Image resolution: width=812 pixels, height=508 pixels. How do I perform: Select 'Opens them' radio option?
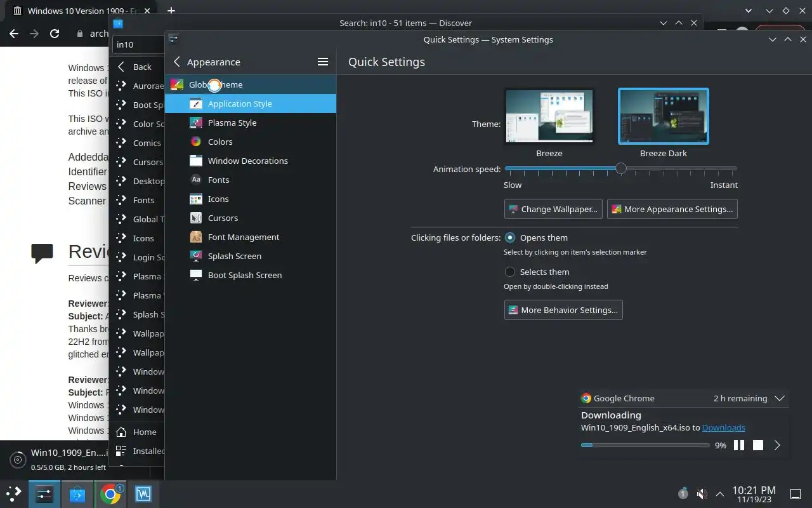click(x=510, y=237)
